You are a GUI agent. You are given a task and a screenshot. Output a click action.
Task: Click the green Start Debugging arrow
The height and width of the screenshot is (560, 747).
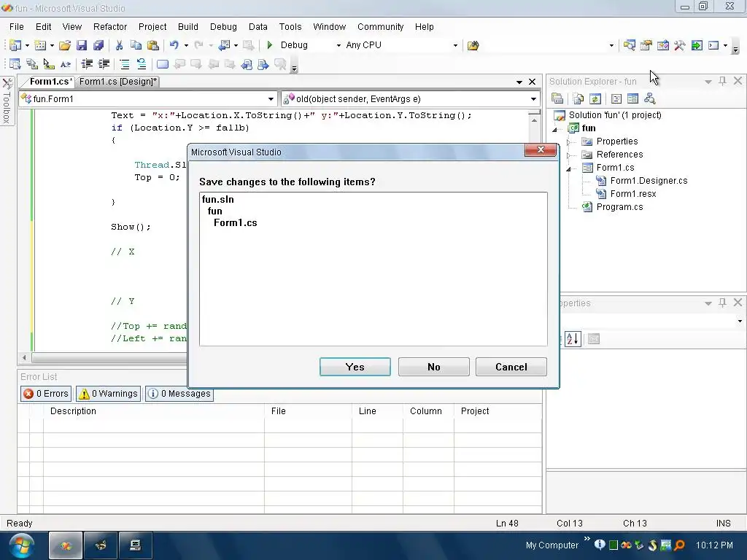pyautogui.click(x=270, y=45)
